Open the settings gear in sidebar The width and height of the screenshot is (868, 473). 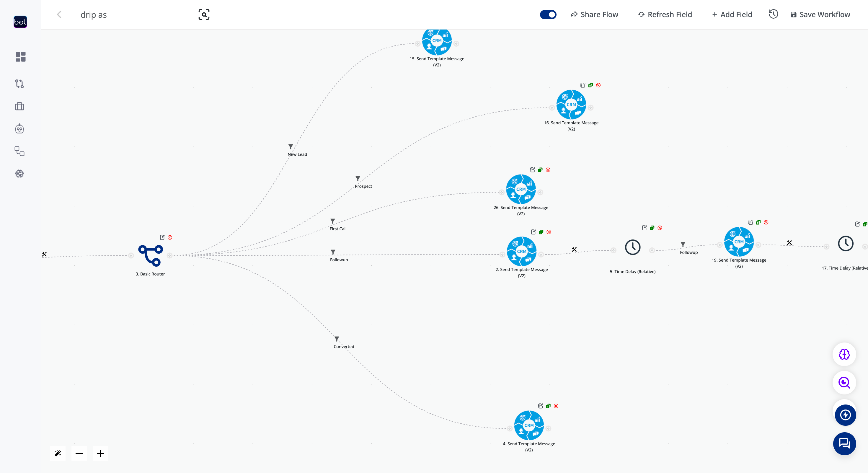pyautogui.click(x=19, y=174)
